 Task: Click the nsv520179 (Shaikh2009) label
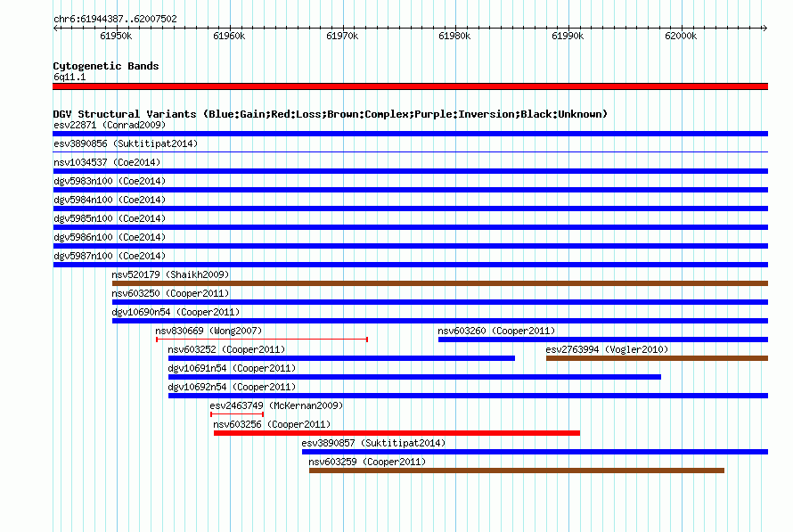(170, 274)
